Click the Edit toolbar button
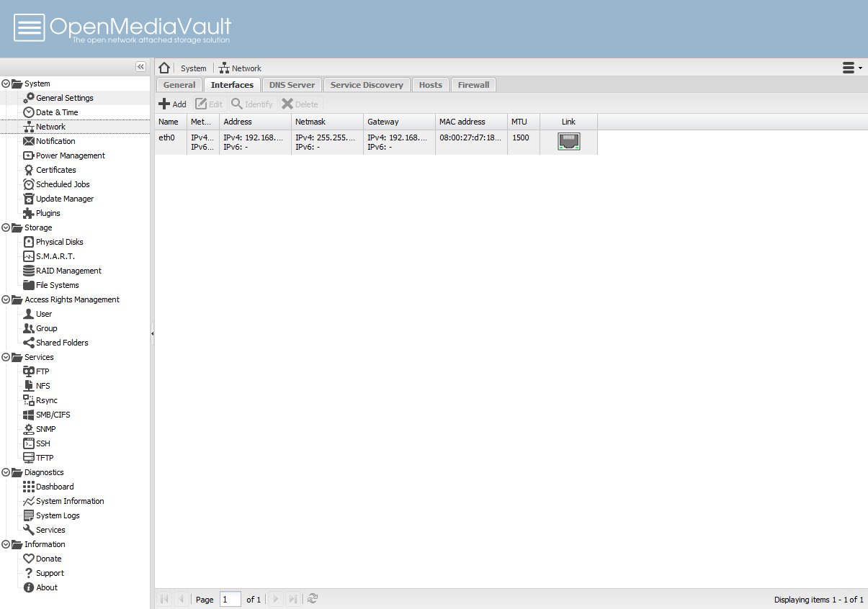This screenshot has width=868, height=609. pyautogui.click(x=209, y=104)
